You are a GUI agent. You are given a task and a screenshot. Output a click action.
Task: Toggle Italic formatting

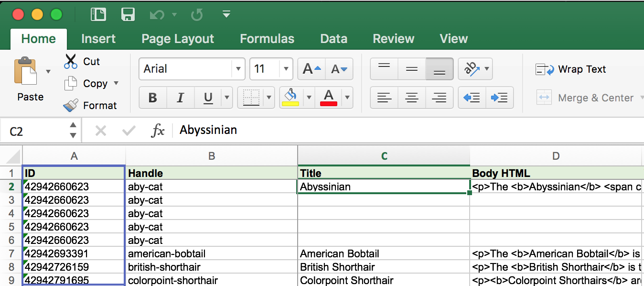(180, 98)
